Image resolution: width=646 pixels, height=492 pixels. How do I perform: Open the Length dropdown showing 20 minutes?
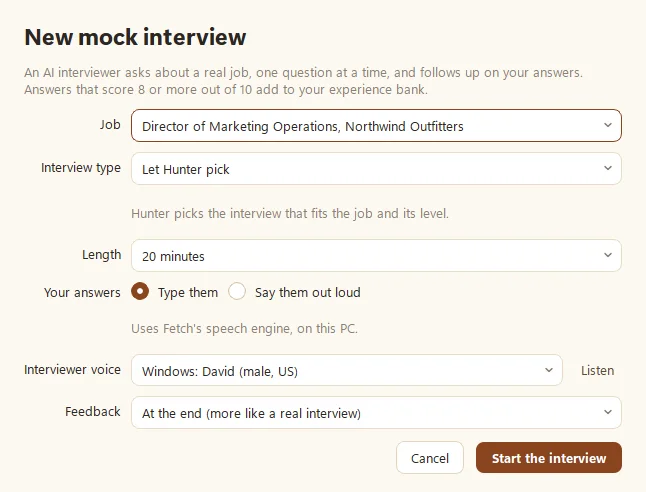click(x=376, y=255)
